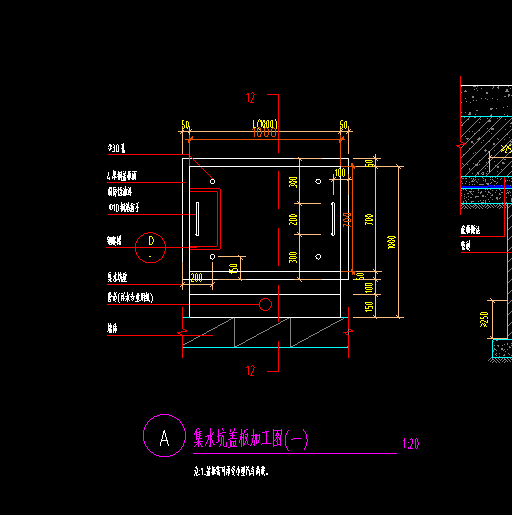Click the magenta detail circle labeled A
This screenshot has height=515, width=512.
point(164,435)
